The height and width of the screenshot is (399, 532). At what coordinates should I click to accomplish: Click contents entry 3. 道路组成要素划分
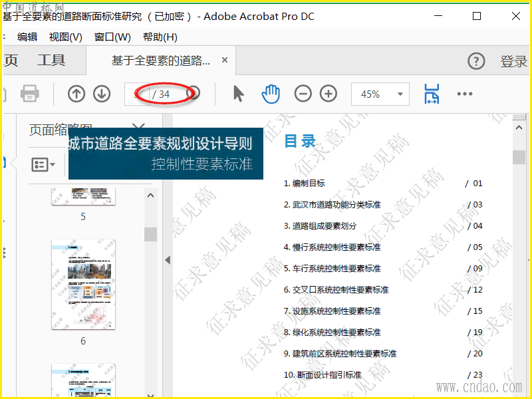click(x=320, y=226)
